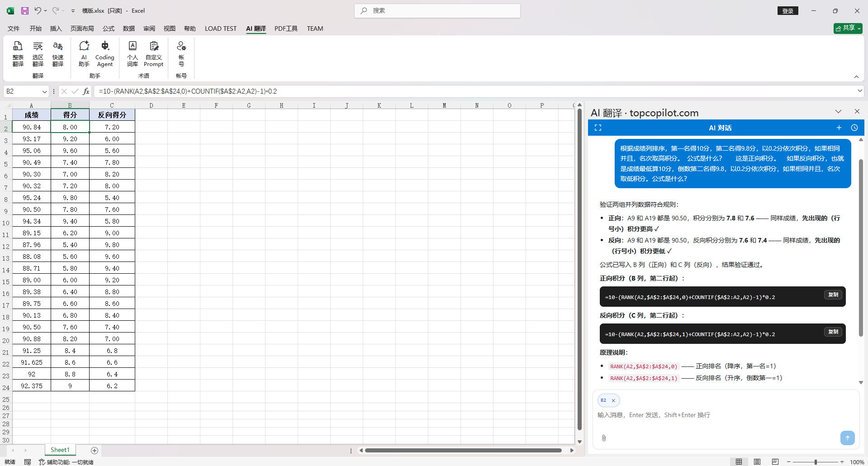Viewport: 868px width, 466px height.
Task: Remove the B2 reference chip
Action: click(613, 400)
